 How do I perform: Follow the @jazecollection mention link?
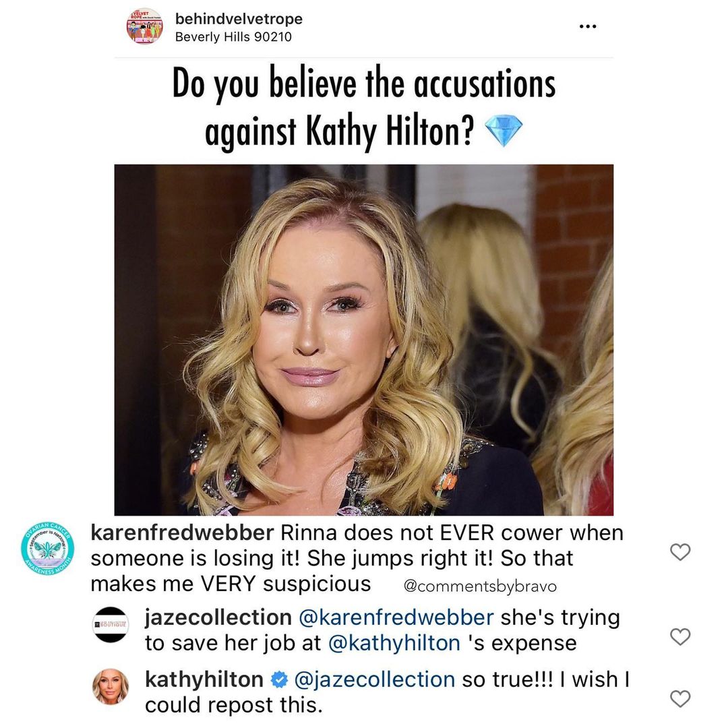375,679
